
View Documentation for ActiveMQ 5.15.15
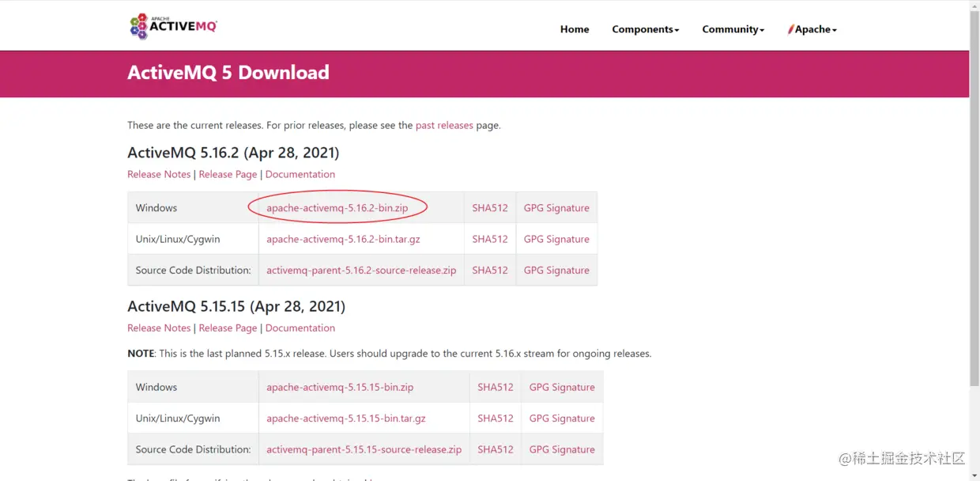tap(300, 328)
